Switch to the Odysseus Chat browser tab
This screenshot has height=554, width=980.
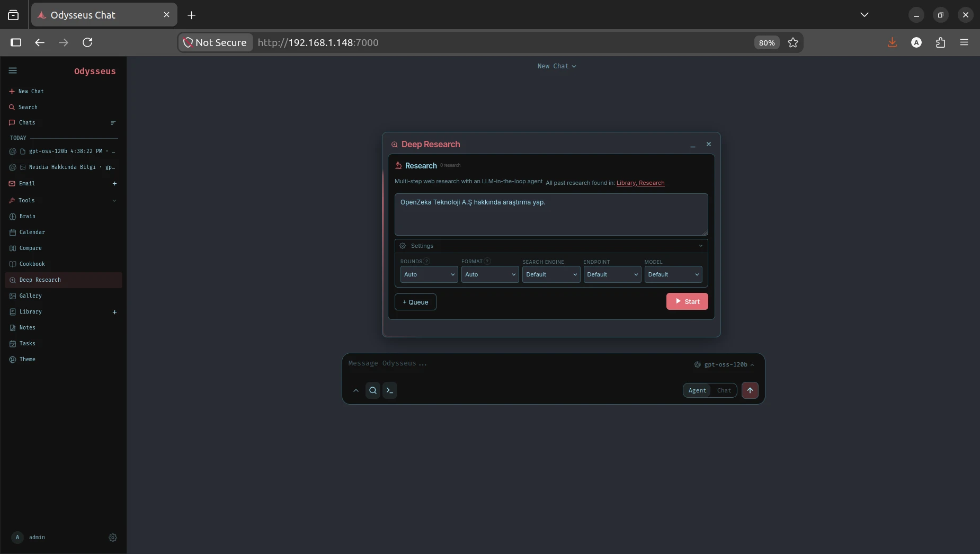(x=104, y=15)
